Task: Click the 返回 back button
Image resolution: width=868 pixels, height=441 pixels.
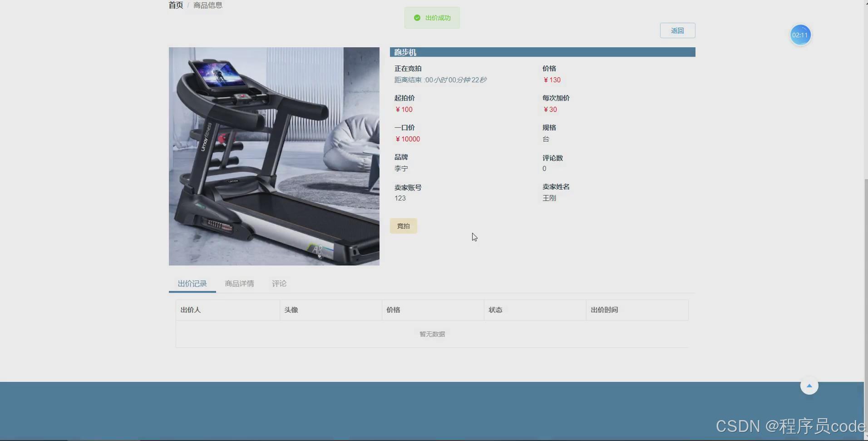Action: (x=677, y=30)
